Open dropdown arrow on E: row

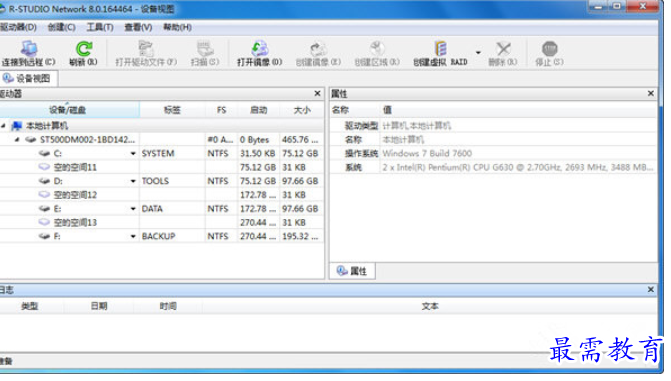(x=133, y=209)
